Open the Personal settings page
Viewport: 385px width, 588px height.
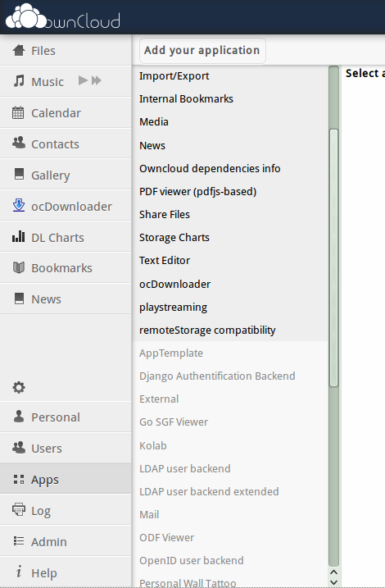pyautogui.click(x=66, y=417)
